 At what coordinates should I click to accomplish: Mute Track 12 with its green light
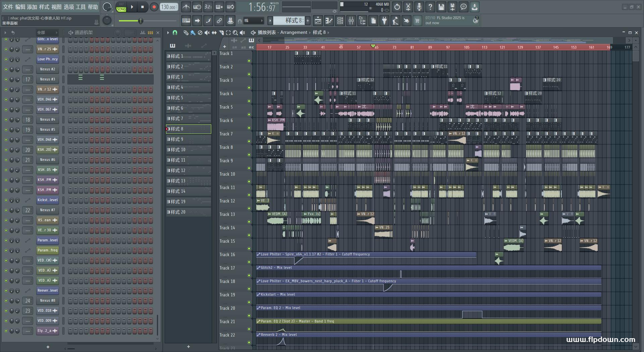(x=249, y=208)
